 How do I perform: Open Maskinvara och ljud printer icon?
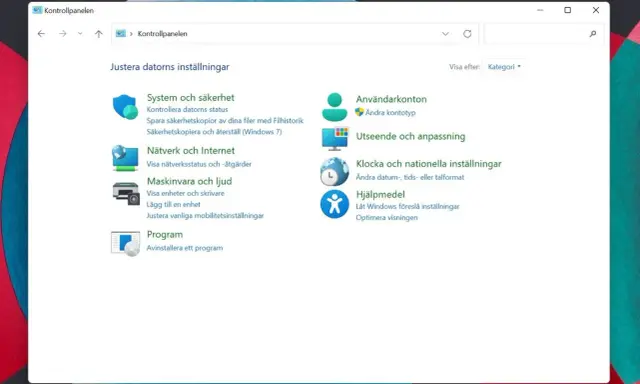pos(126,193)
